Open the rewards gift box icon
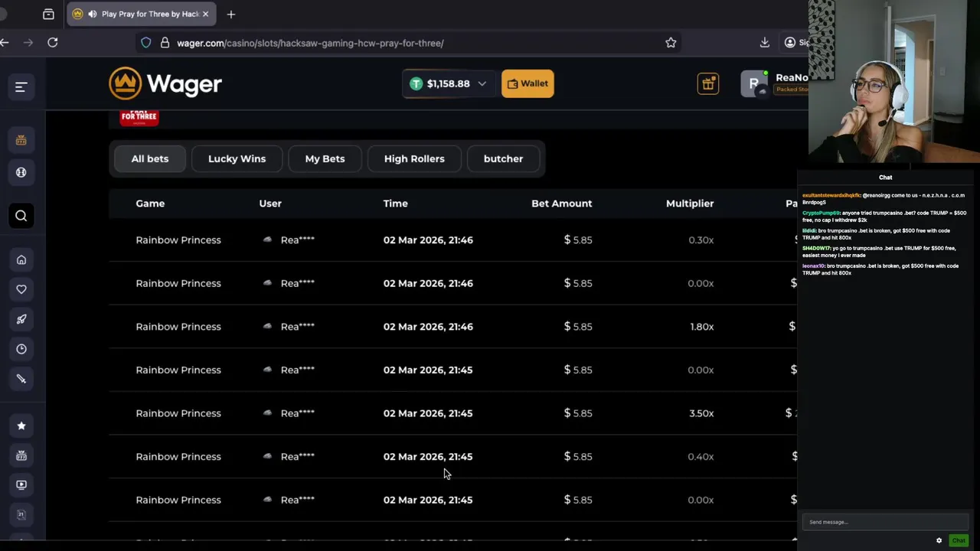This screenshot has width=980, height=551. tap(708, 83)
